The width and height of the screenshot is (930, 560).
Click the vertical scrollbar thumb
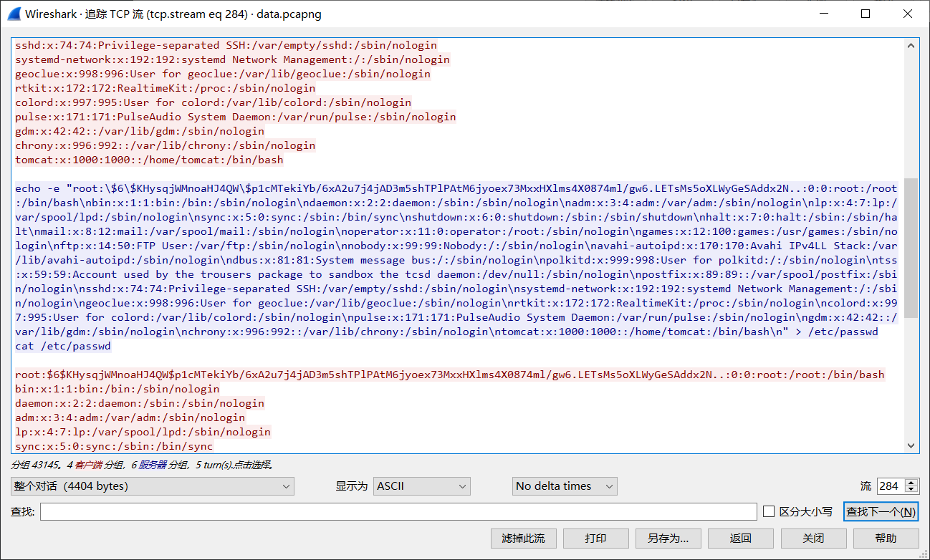coord(911,248)
